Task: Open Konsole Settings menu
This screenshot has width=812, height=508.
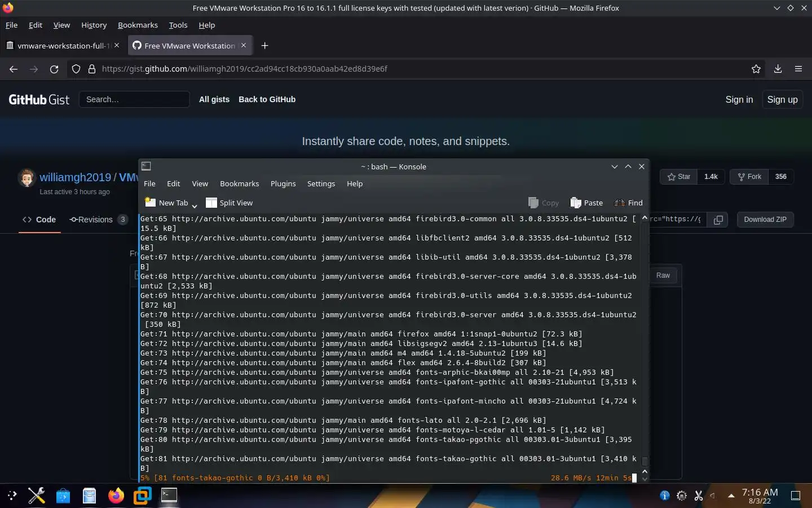Action: [321, 183]
